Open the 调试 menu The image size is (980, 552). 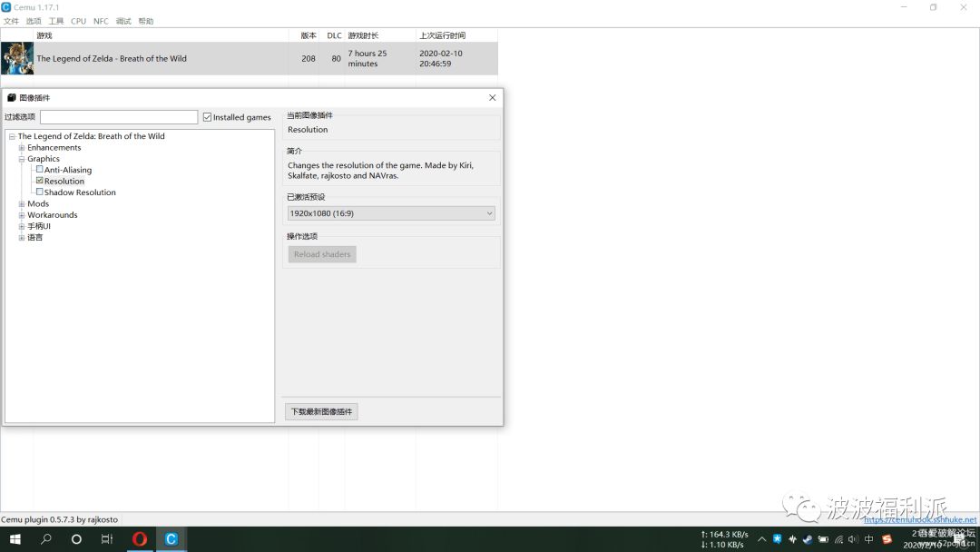[123, 21]
